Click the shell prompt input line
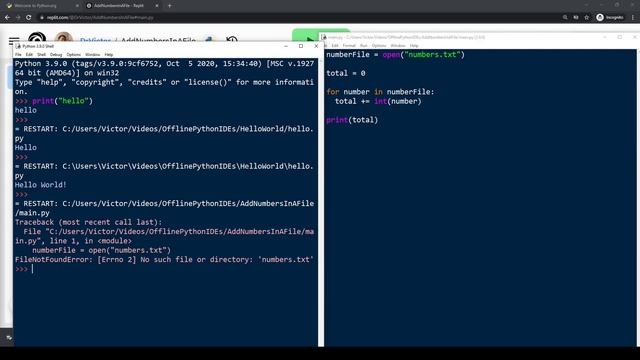 165,269
